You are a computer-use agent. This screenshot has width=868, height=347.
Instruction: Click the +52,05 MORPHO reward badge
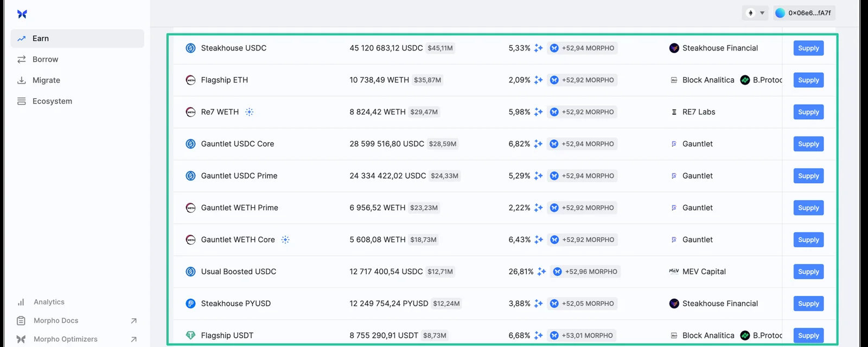(x=582, y=304)
